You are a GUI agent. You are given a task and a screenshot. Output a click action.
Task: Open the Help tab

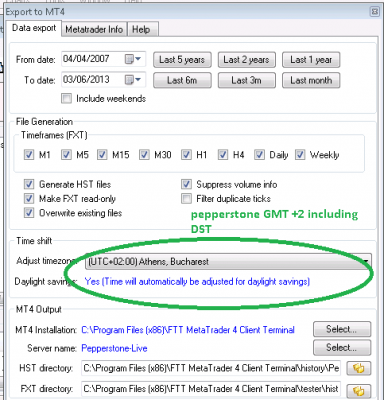[x=142, y=29]
